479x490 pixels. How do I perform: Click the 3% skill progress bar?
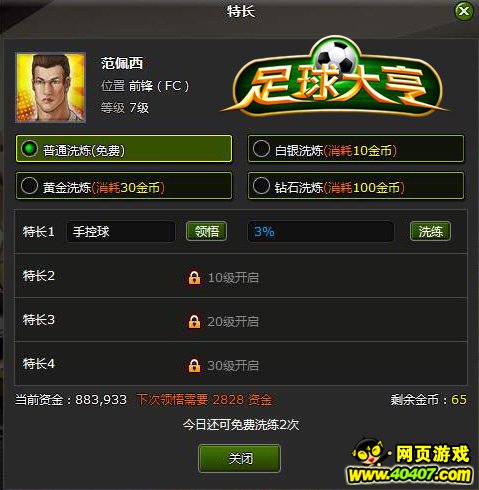click(x=321, y=231)
